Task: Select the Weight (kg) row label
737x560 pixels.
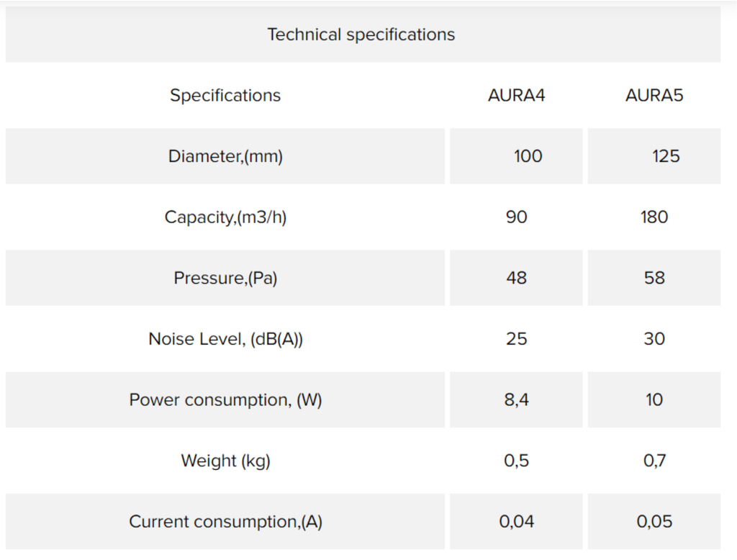Action: (225, 461)
